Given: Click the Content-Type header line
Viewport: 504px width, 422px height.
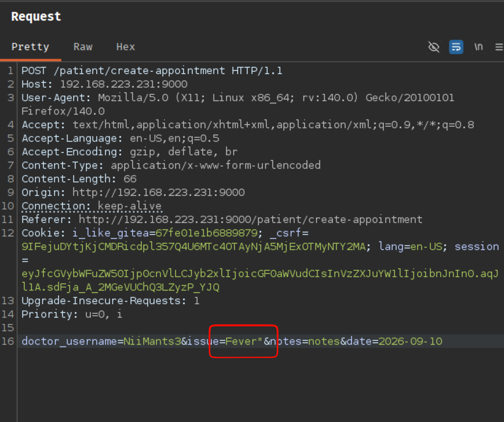Looking at the screenshot, I should pos(171,166).
